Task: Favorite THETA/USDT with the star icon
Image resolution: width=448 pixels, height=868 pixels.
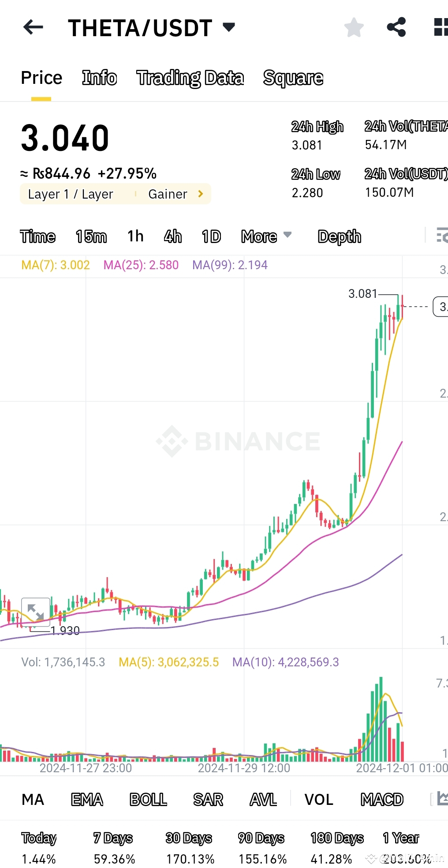Action: point(354,27)
